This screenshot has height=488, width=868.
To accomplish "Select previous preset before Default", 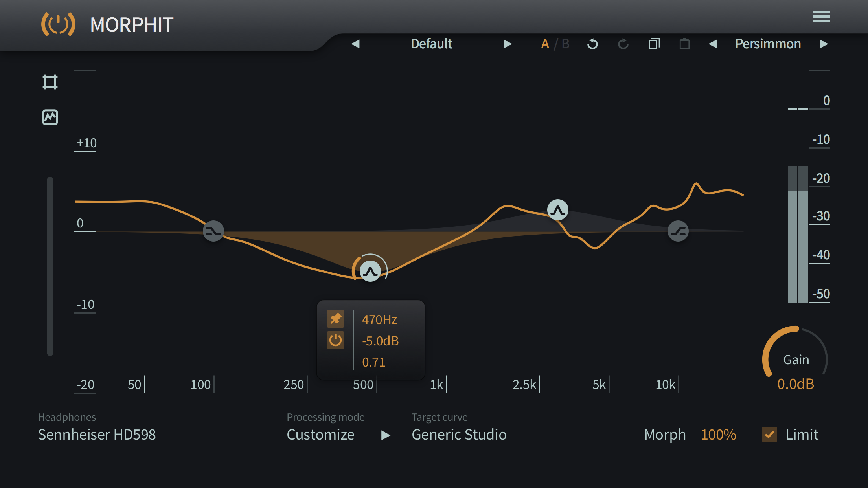I will [x=355, y=44].
